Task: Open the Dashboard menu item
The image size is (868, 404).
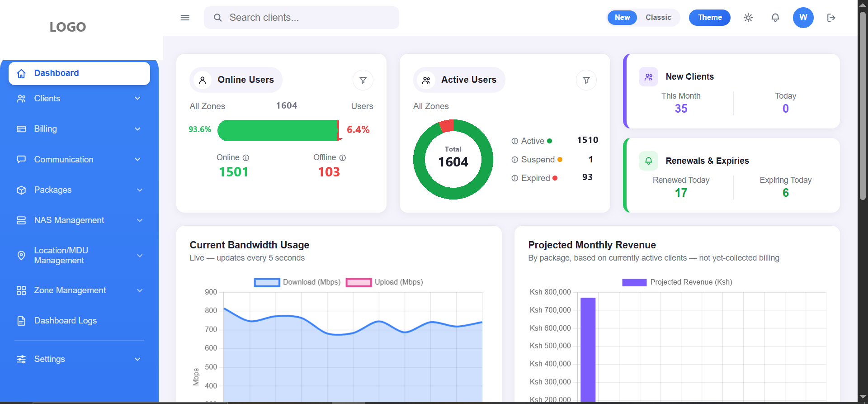Action: coord(79,73)
